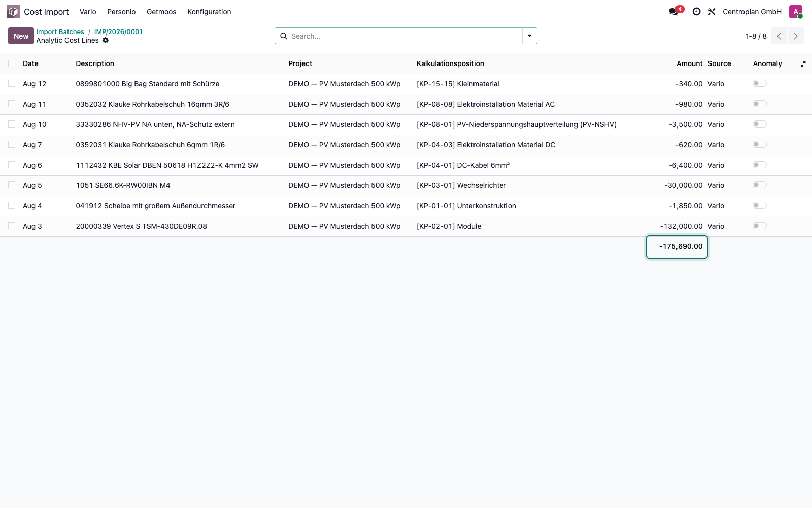The image size is (812, 508).
Task: Tick the checkbox for the Aug 12 row
Action: point(12,84)
